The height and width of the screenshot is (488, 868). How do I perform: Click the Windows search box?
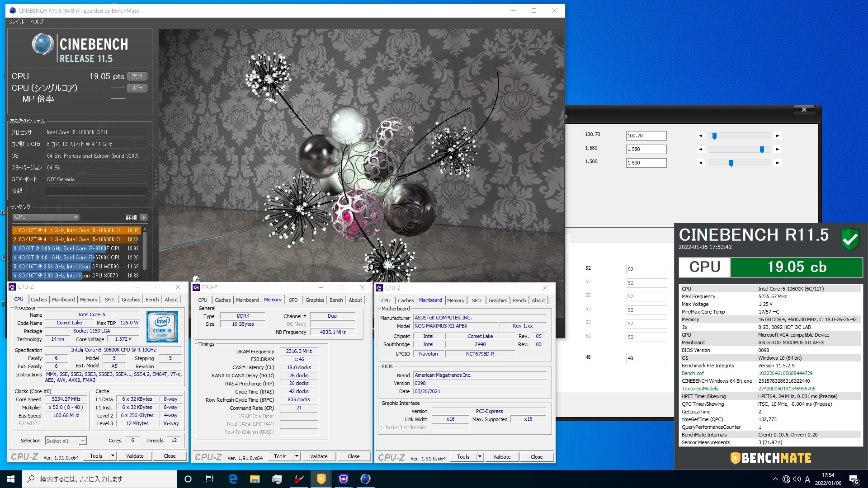click(x=99, y=479)
